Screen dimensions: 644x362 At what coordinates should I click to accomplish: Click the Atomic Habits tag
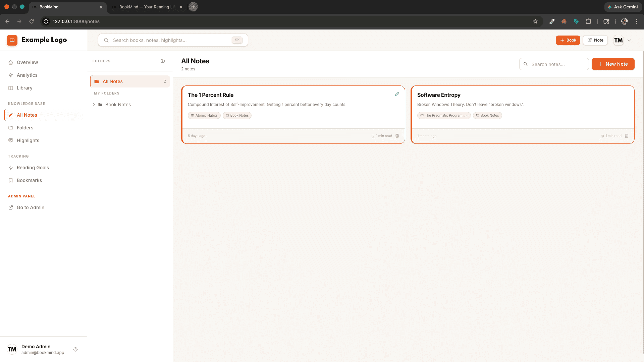(204, 115)
